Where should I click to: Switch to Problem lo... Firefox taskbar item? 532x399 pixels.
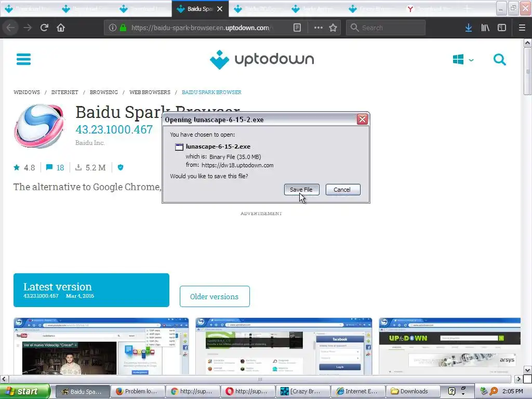[x=137, y=391]
